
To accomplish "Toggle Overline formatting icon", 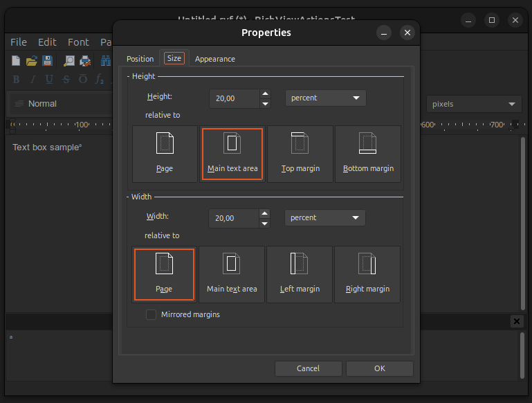I will pyautogui.click(x=83, y=79).
